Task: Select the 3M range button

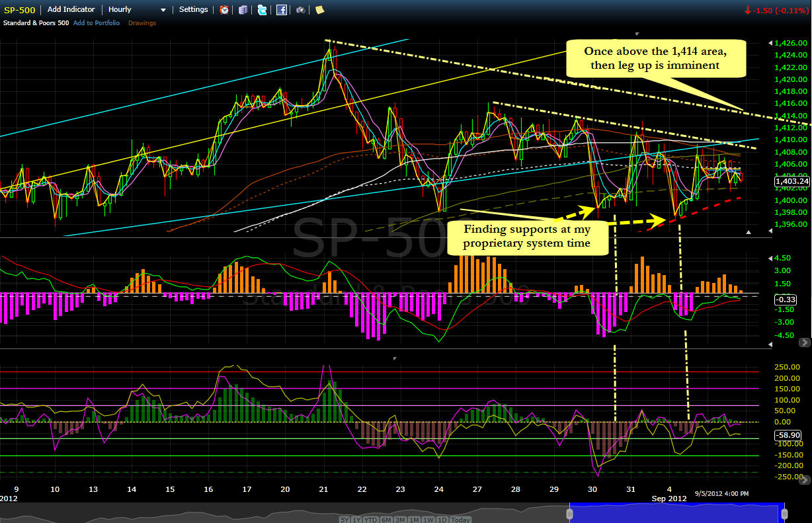Action: click(399, 520)
